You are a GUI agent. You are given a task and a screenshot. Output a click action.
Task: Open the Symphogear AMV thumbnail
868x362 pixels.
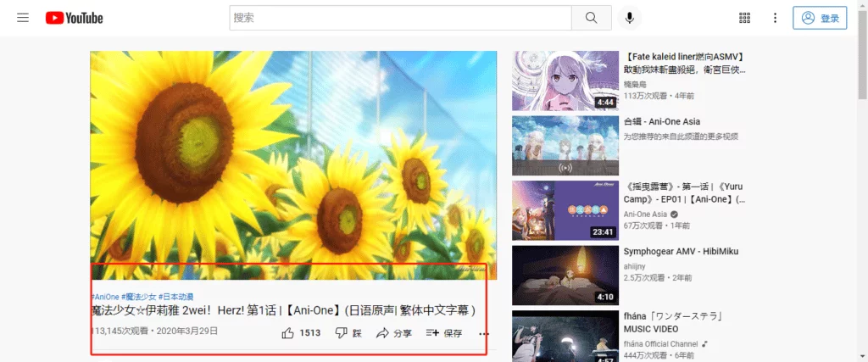(565, 275)
